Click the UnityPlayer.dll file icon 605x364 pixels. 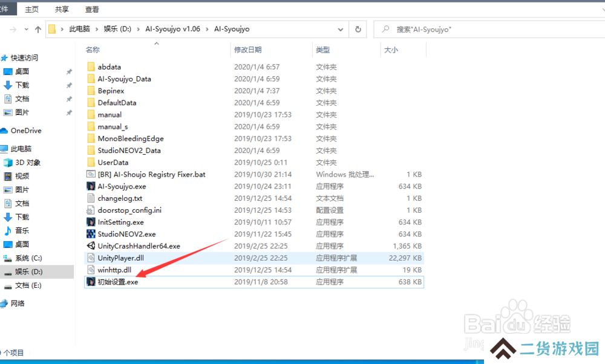click(91, 258)
